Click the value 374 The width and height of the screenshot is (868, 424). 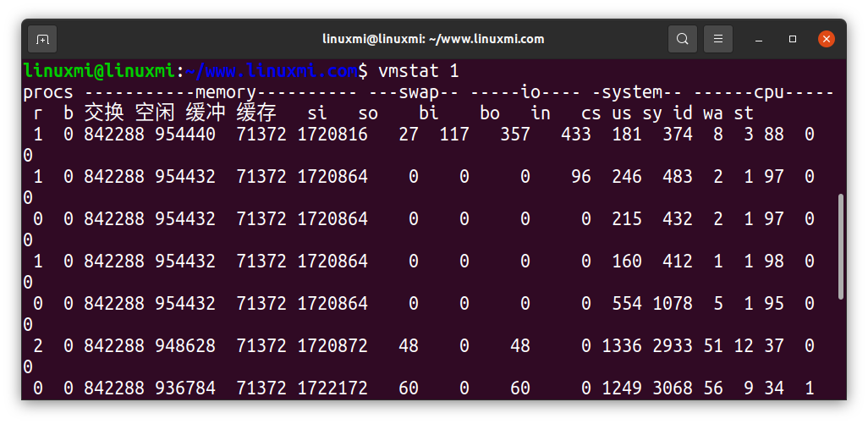click(x=678, y=135)
